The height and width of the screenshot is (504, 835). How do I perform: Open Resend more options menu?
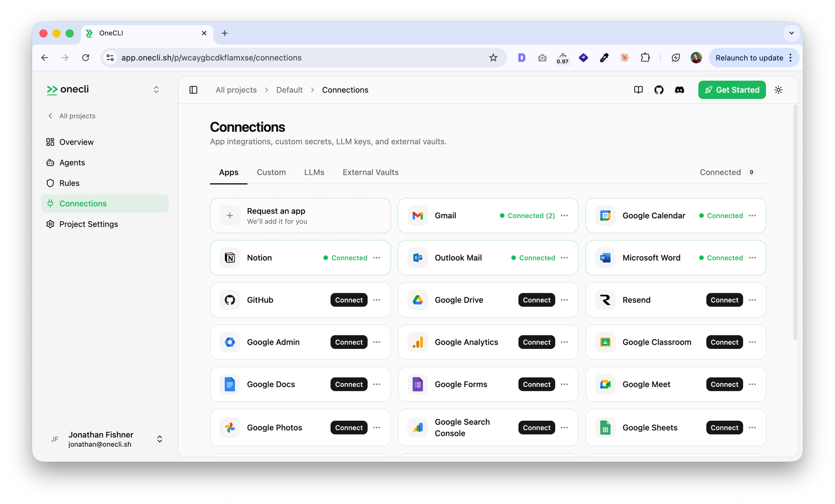point(752,300)
